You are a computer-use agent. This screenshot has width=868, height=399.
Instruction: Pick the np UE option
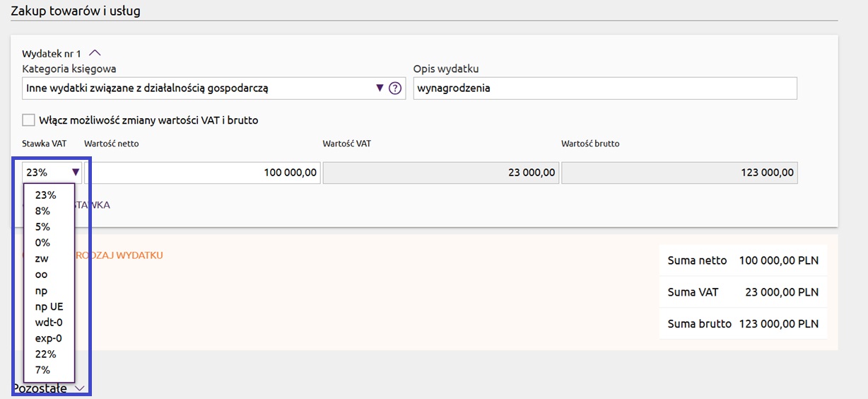point(49,306)
